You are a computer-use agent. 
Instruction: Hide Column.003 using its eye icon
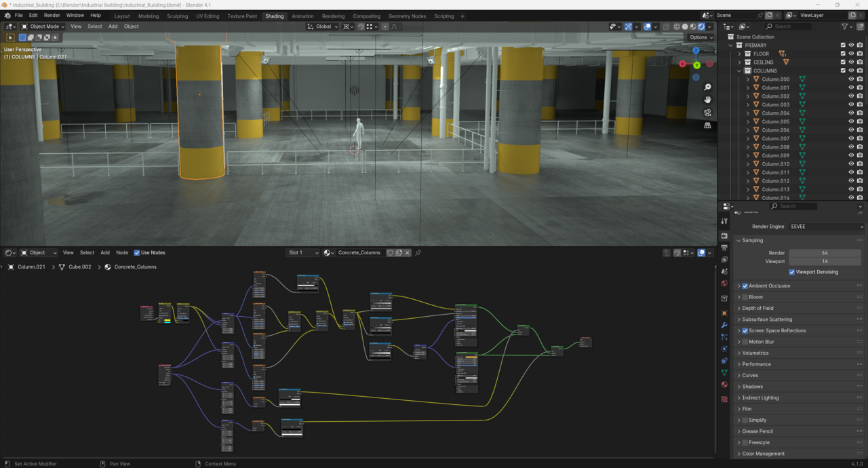point(851,104)
